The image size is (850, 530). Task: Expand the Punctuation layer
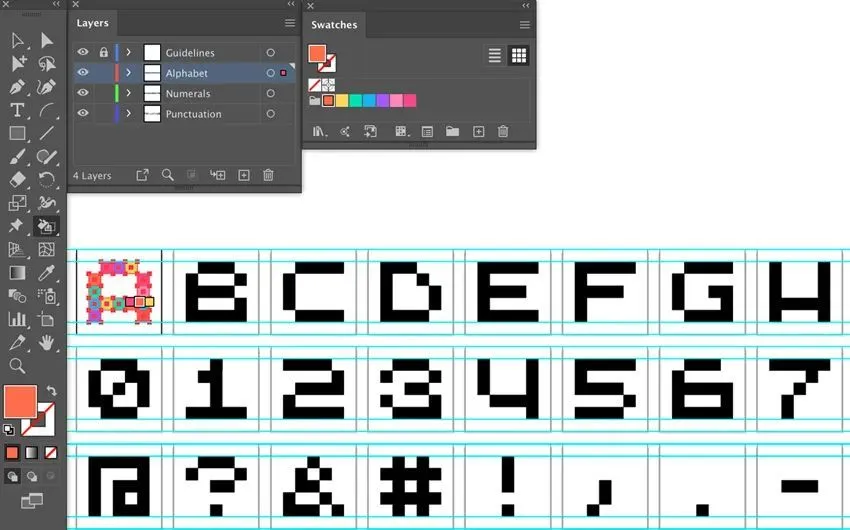tap(129, 113)
